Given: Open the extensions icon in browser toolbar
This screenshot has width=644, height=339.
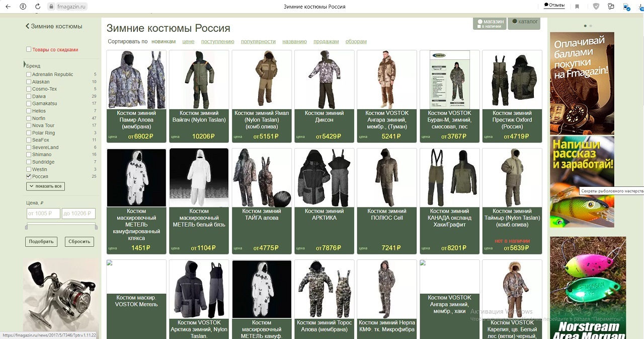Looking at the screenshot, I should pyautogui.click(x=611, y=7).
